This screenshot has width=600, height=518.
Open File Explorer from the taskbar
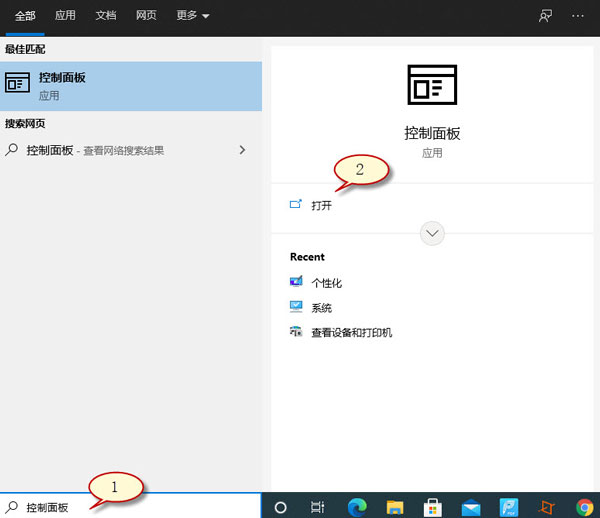pos(395,507)
